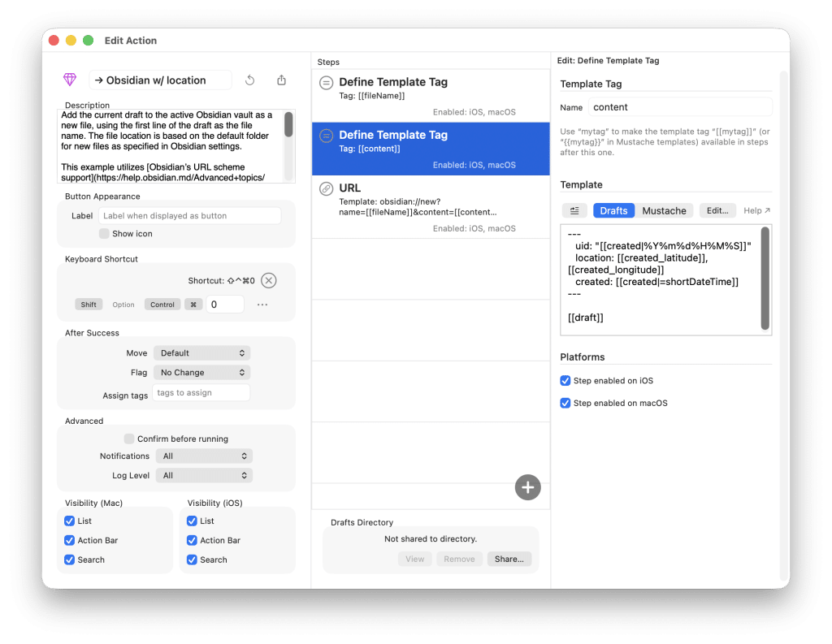Uncheck iOS visibility Search
Image resolution: width=832 pixels, height=644 pixels.
point(192,560)
